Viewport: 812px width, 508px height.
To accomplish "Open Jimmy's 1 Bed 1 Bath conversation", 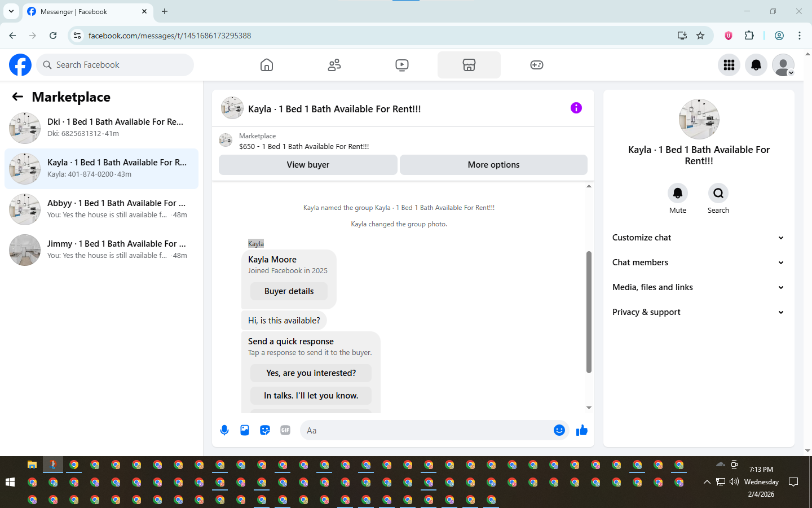I will pyautogui.click(x=101, y=250).
